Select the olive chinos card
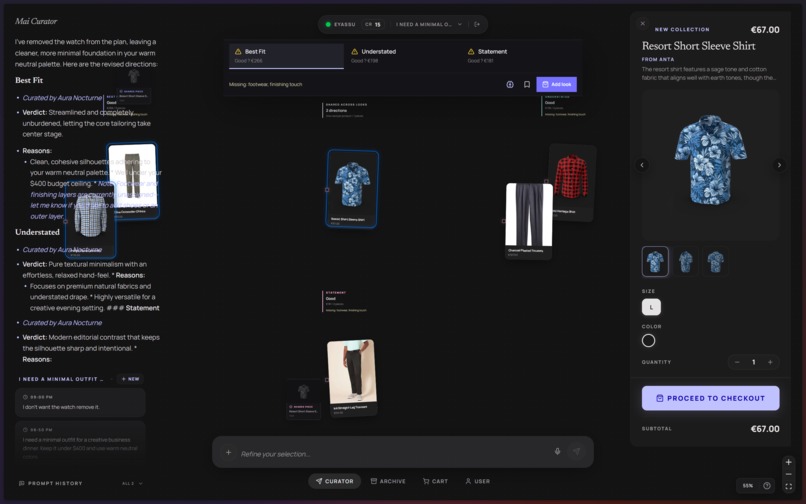This screenshot has width=806, height=504. [x=133, y=180]
